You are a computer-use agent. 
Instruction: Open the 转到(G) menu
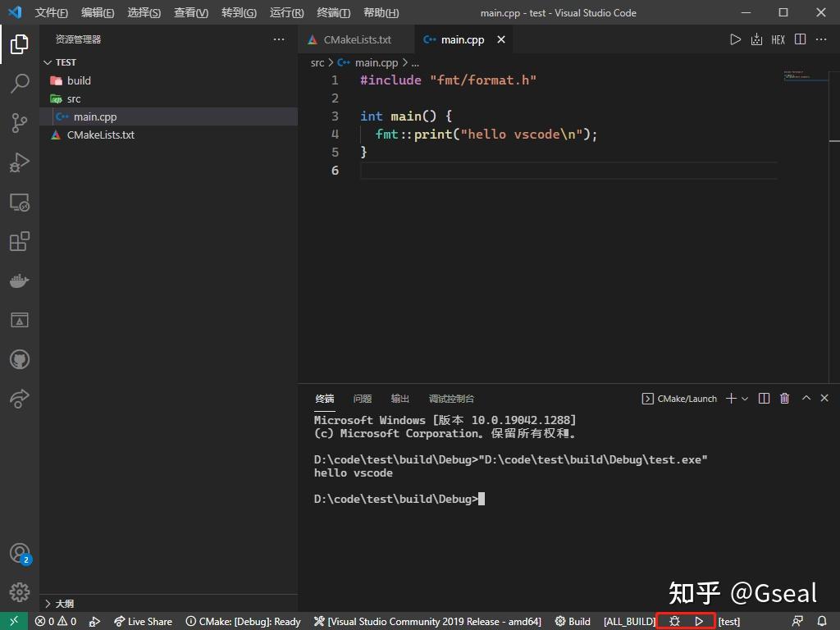click(239, 12)
